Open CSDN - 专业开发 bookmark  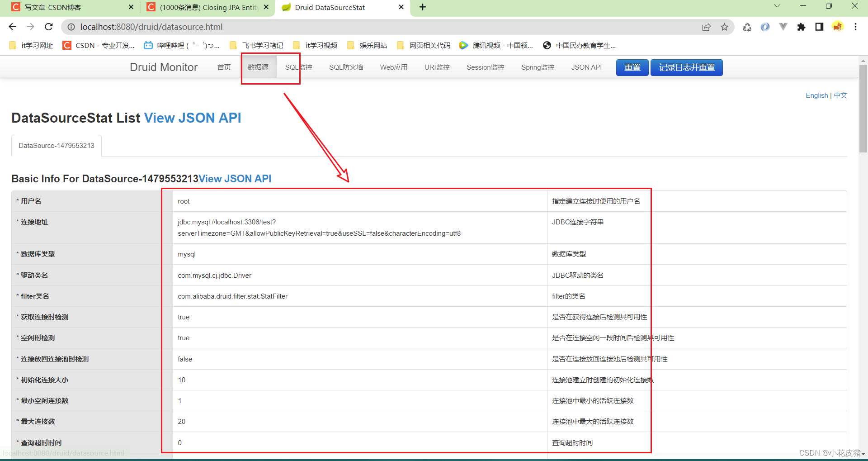coord(99,45)
